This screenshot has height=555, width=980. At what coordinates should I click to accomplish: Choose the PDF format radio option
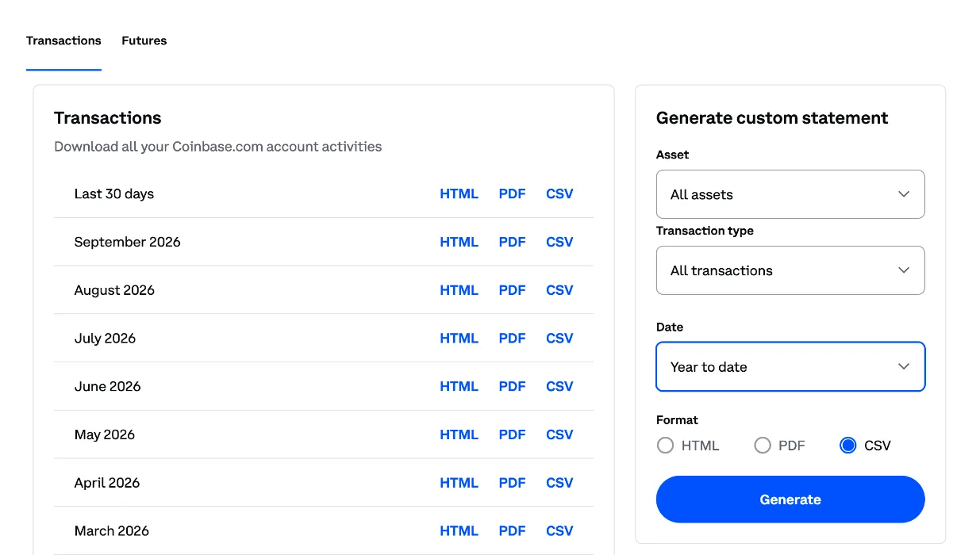(x=763, y=446)
